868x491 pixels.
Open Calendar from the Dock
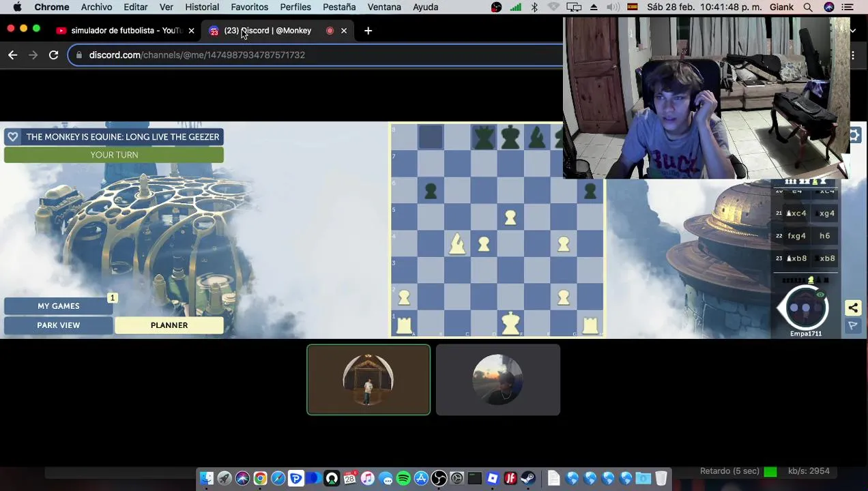point(349,479)
